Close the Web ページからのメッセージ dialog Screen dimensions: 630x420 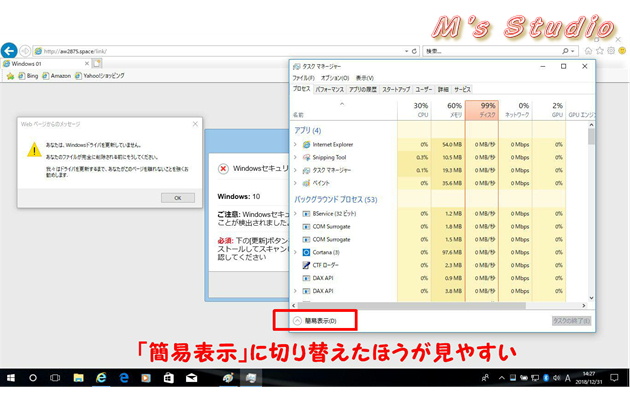[195, 124]
